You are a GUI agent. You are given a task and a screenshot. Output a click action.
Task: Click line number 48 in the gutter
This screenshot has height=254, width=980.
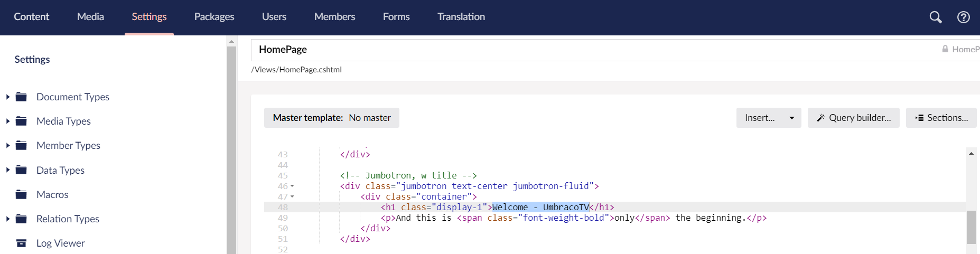[283, 207]
